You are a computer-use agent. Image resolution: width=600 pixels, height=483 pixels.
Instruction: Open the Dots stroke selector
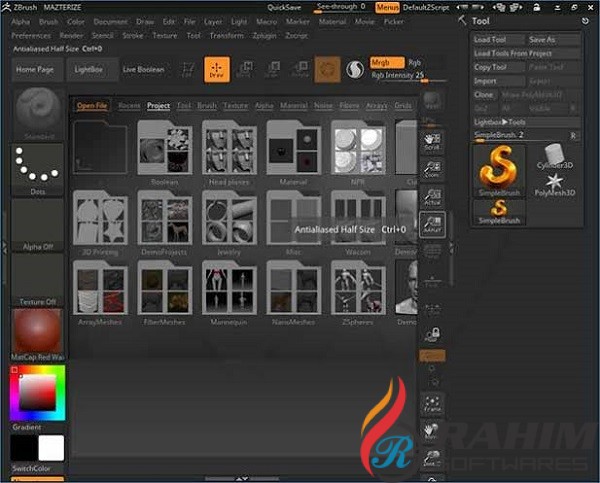click(x=38, y=167)
